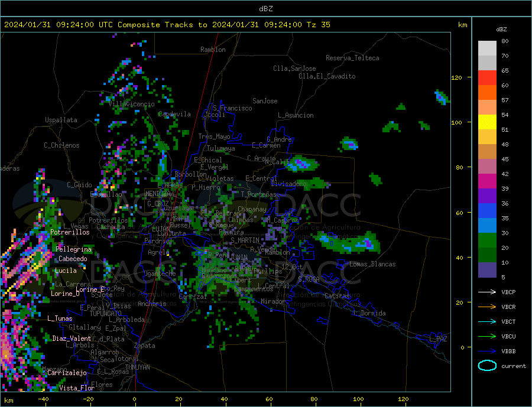Click the cyan VBCT arrow icon
This screenshot has height=407, width=532.
pyautogui.click(x=487, y=321)
